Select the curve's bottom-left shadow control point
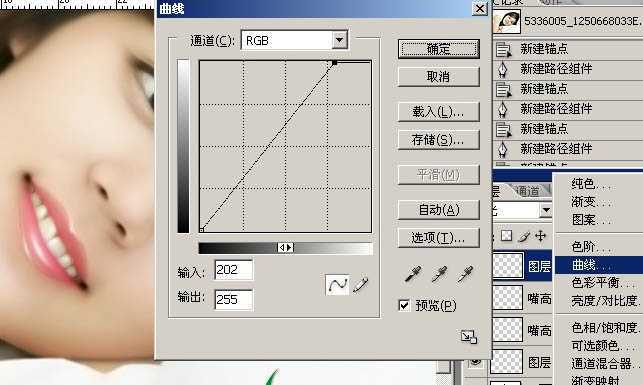This screenshot has width=643, height=385. 202,230
